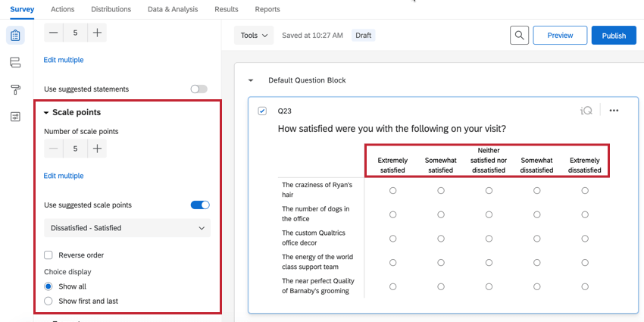
Task: Toggle Use suggested statements switch
Action: (199, 89)
